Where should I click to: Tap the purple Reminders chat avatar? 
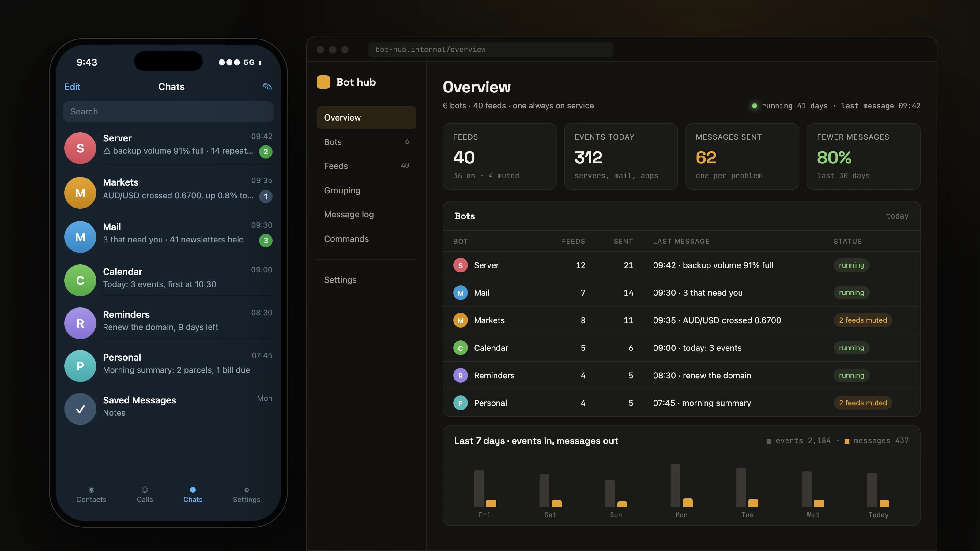(80, 323)
